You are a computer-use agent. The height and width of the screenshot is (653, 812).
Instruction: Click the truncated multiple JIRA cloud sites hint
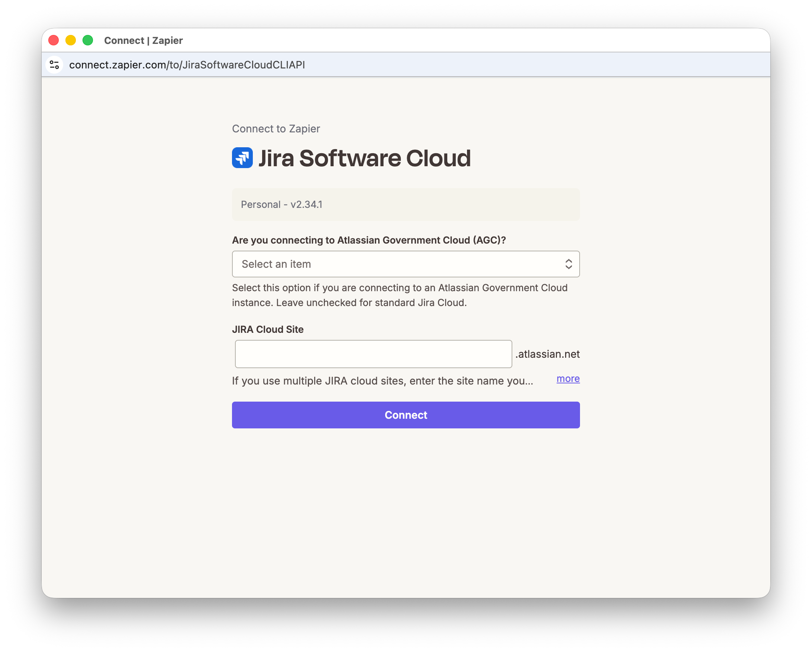[x=382, y=381]
